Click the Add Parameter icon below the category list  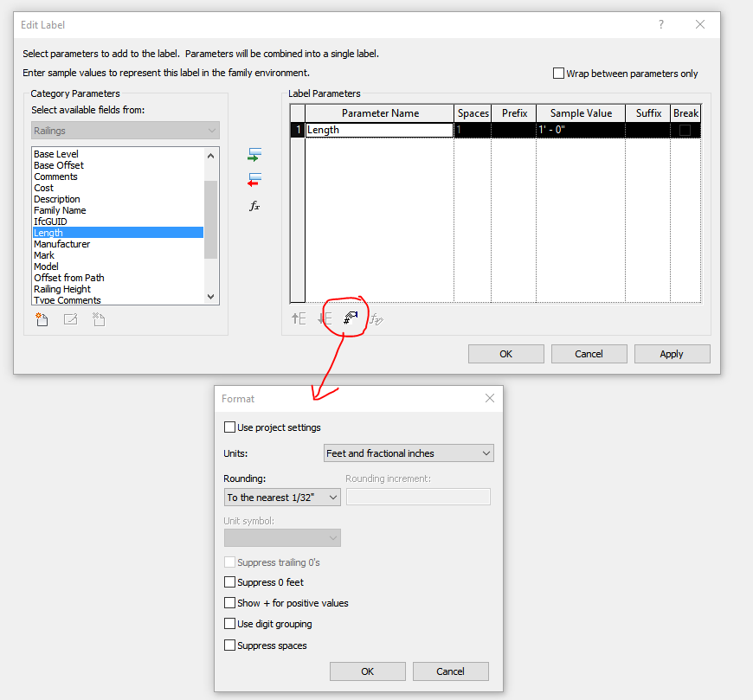coord(42,319)
